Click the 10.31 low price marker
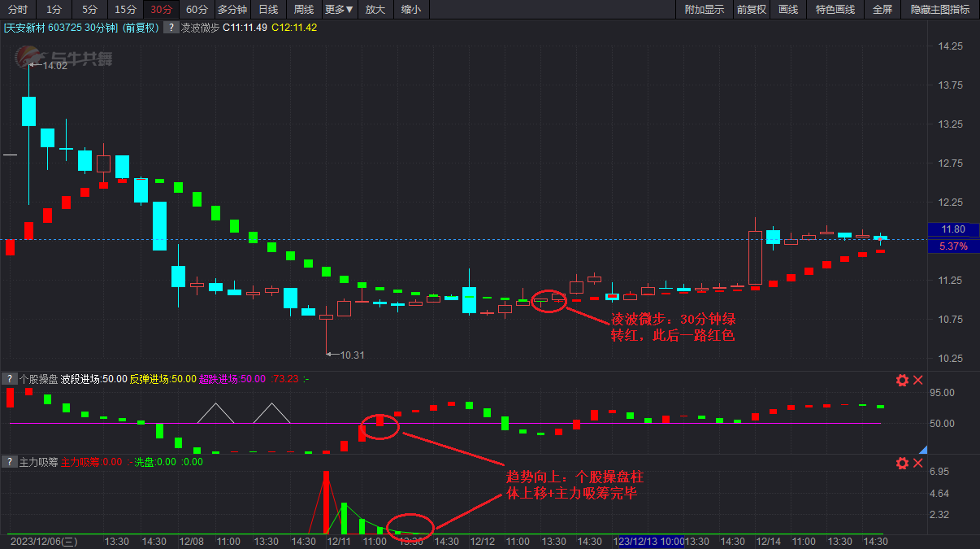 coord(351,355)
